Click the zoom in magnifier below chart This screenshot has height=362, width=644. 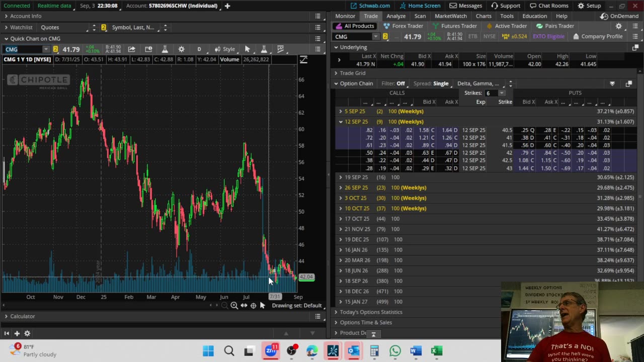234,306
